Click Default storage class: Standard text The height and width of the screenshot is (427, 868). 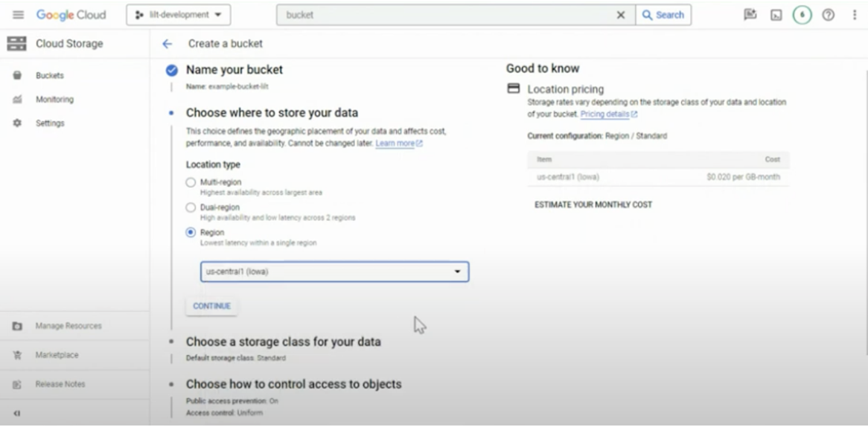(x=236, y=358)
